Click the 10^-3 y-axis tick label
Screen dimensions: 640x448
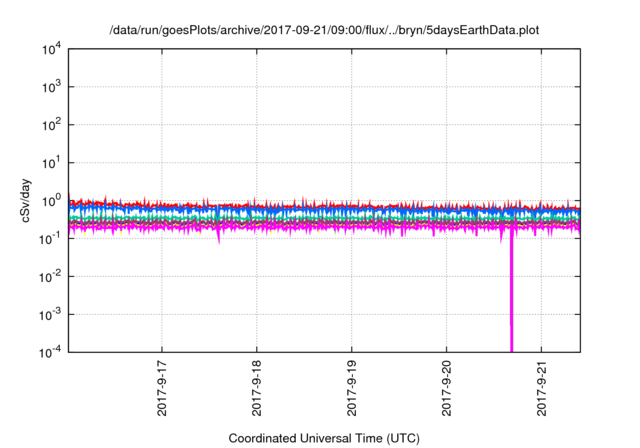50,315
